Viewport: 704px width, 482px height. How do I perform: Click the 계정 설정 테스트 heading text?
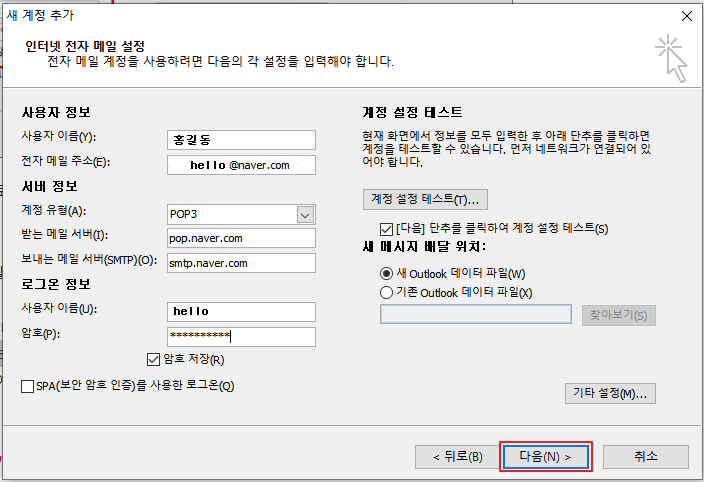tap(413, 112)
